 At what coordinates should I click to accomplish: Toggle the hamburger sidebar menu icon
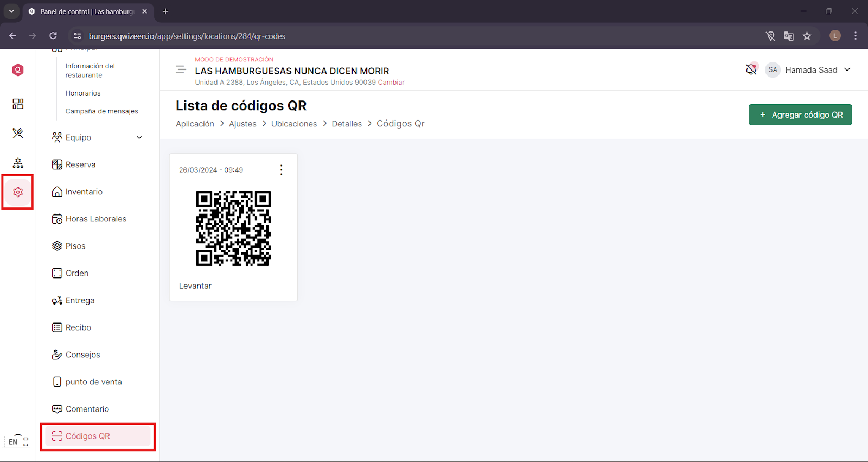pyautogui.click(x=181, y=70)
